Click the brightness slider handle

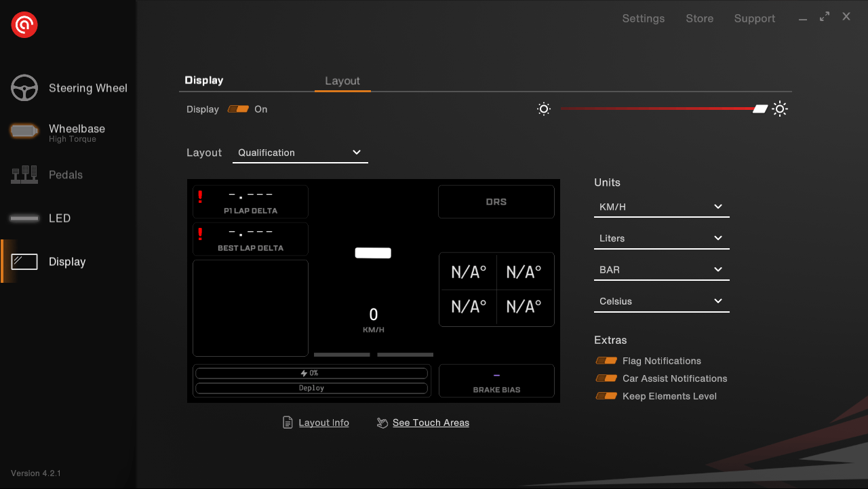[x=760, y=109]
